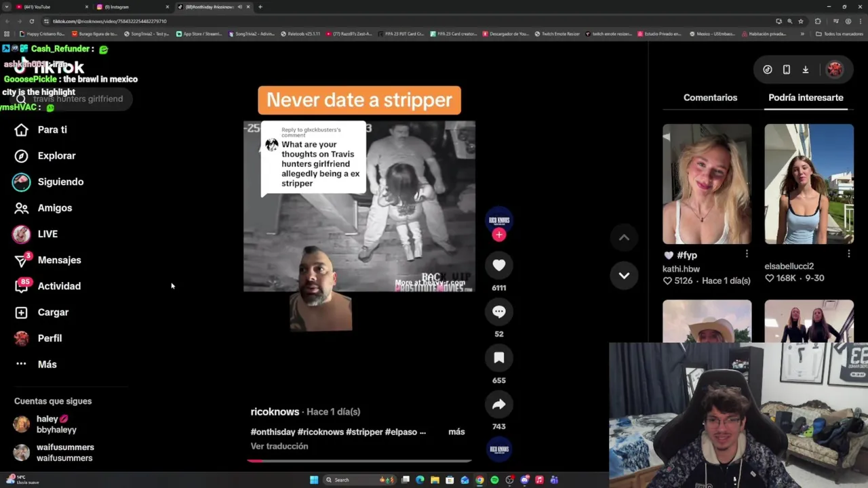
Task: Like the video with heart icon
Action: click(x=499, y=266)
